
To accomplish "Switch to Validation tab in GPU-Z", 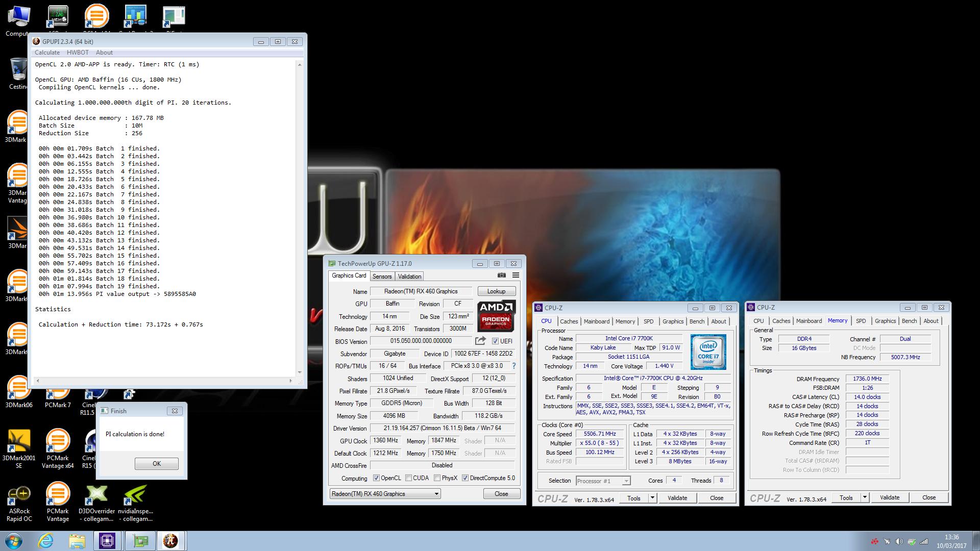I will [x=409, y=277].
